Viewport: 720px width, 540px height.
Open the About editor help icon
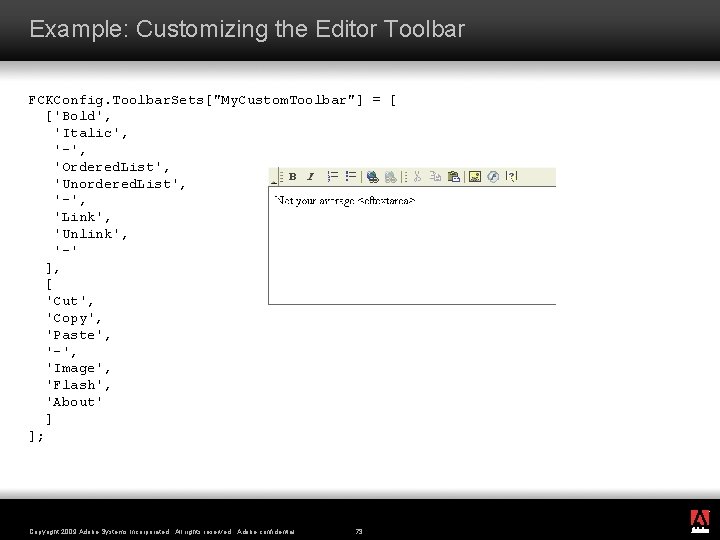[x=512, y=176]
